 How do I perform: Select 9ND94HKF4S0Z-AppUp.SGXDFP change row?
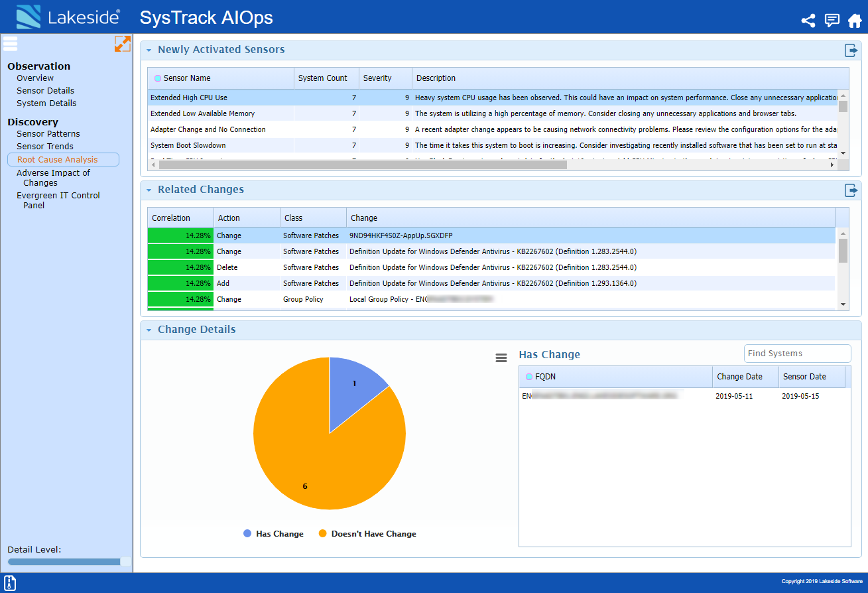click(491, 235)
